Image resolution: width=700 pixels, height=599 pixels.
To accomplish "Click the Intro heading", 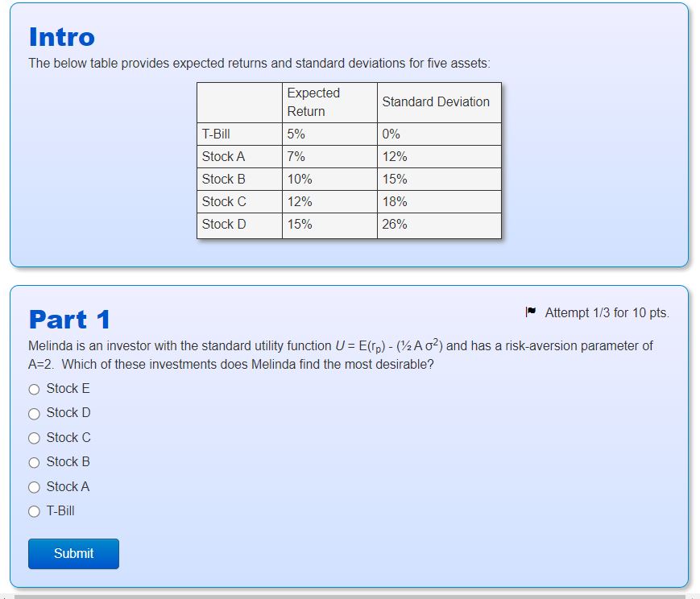I will [x=61, y=37].
